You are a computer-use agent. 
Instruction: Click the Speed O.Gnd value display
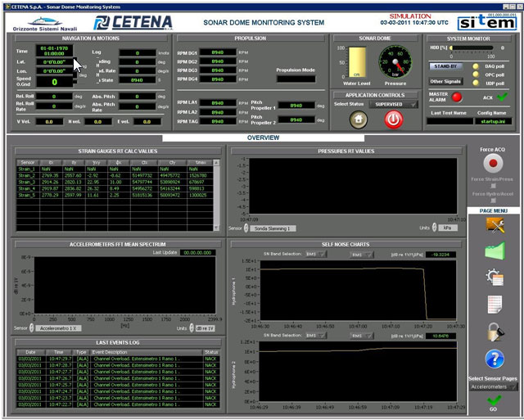pos(55,82)
